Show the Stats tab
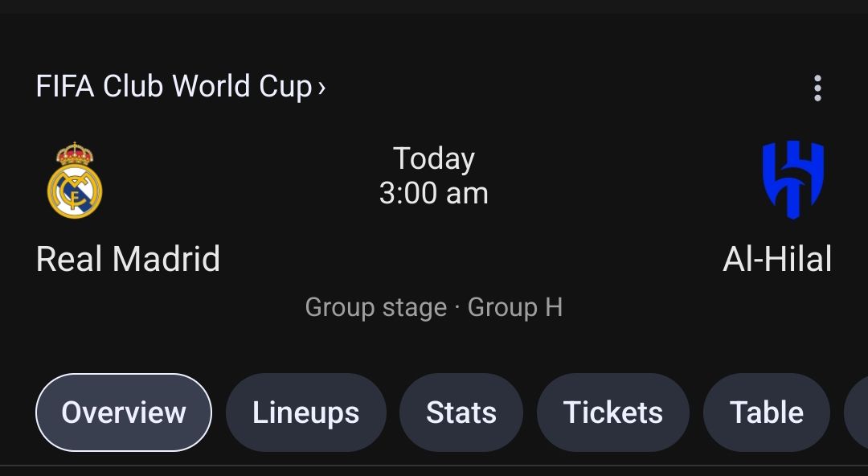This screenshot has height=476, width=868. 461,412
